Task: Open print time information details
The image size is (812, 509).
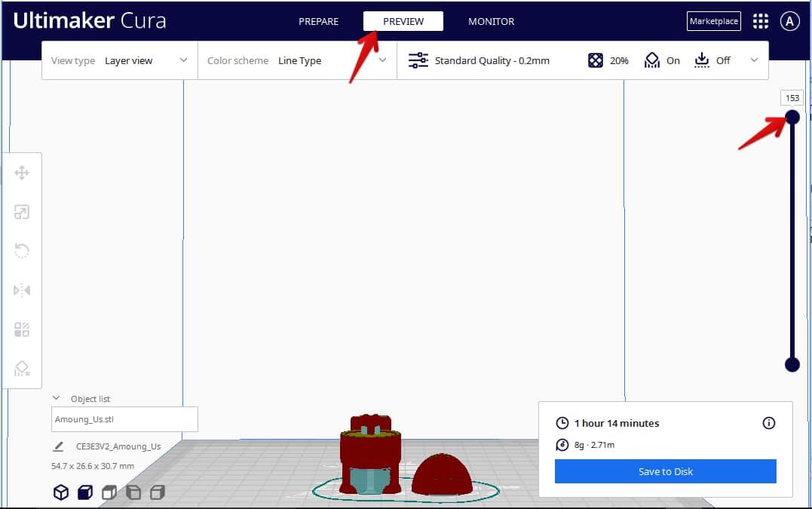Action: (x=768, y=423)
